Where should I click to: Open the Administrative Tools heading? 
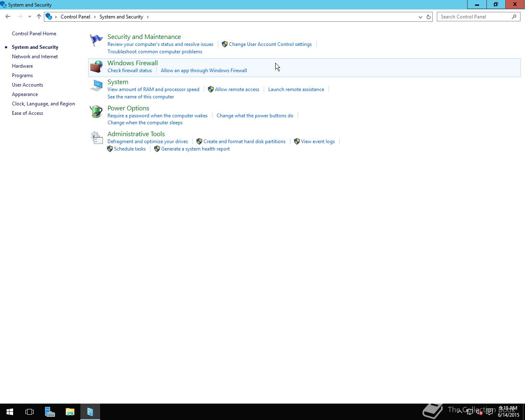point(136,134)
